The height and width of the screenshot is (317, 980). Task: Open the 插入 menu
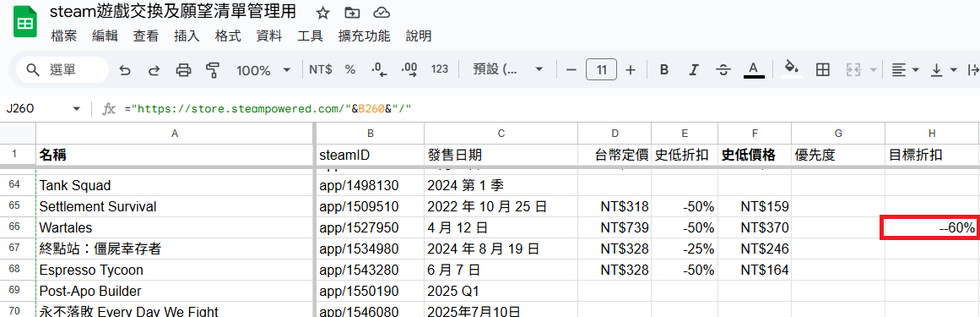coord(187,36)
